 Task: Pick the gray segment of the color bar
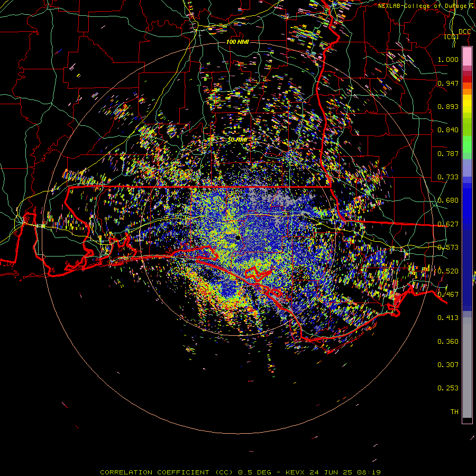coord(467,368)
